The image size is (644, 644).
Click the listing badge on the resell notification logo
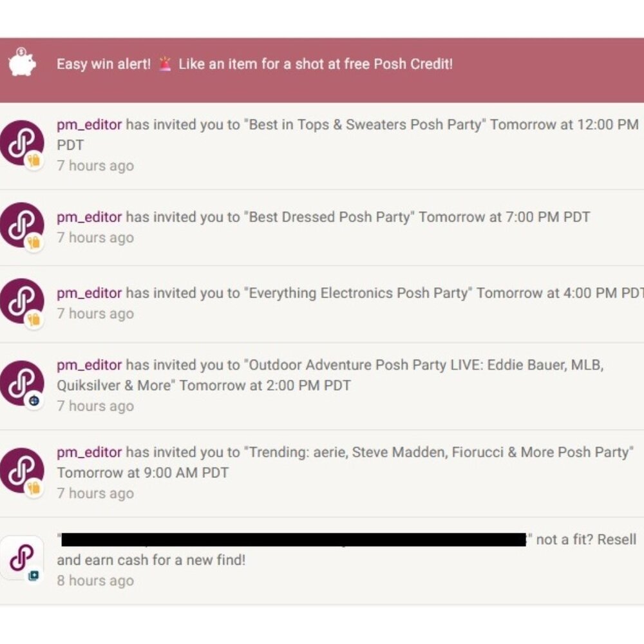point(33,575)
